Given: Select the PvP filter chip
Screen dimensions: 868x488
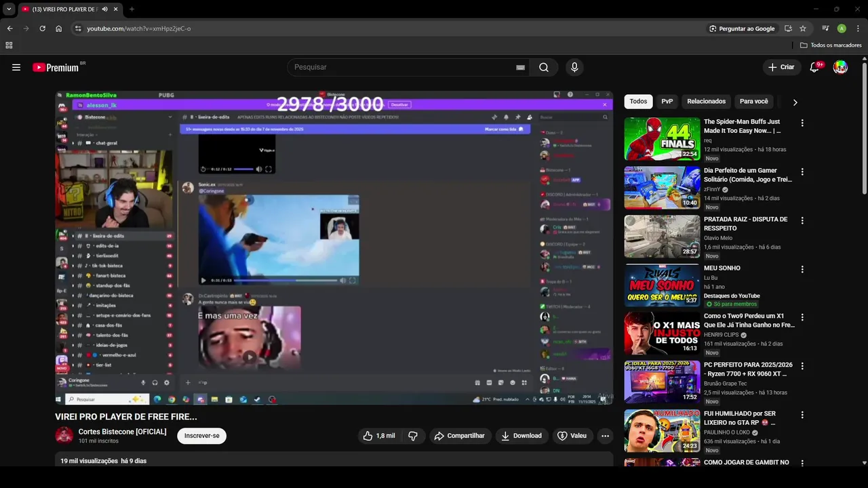Looking at the screenshot, I should click(667, 102).
